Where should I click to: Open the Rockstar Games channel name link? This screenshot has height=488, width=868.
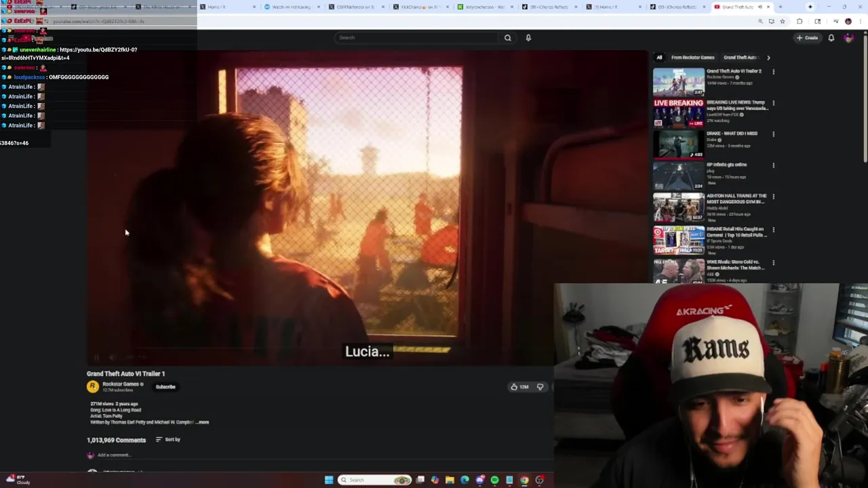coord(121,384)
